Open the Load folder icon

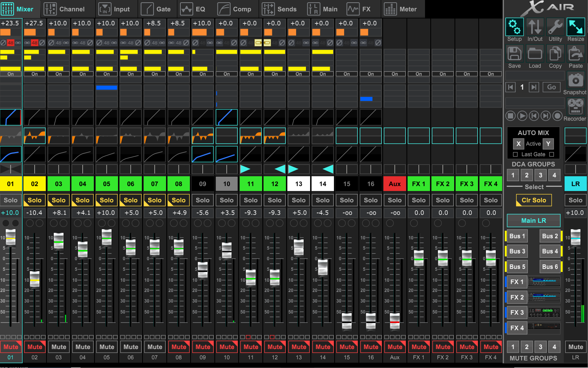(x=535, y=54)
